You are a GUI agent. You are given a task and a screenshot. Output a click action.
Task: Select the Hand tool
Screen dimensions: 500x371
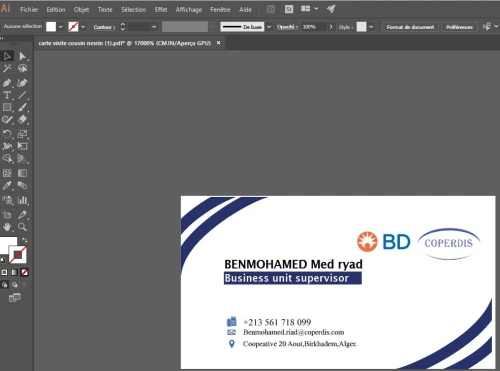pyautogui.click(x=7, y=227)
